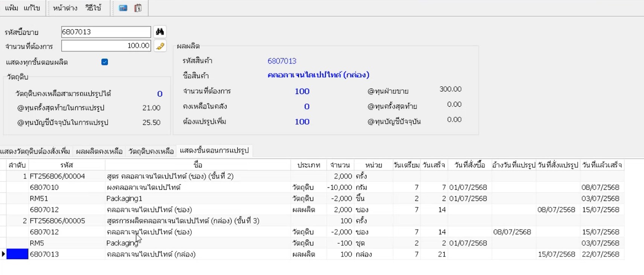Click the blue รหัสสินค้า value 6807013

click(x=282, y=61)
